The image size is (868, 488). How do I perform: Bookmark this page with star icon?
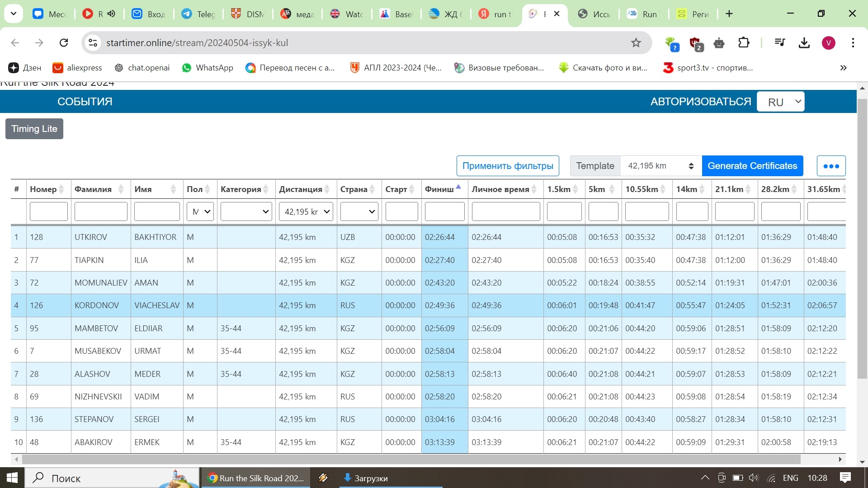[x=636, y=43]
